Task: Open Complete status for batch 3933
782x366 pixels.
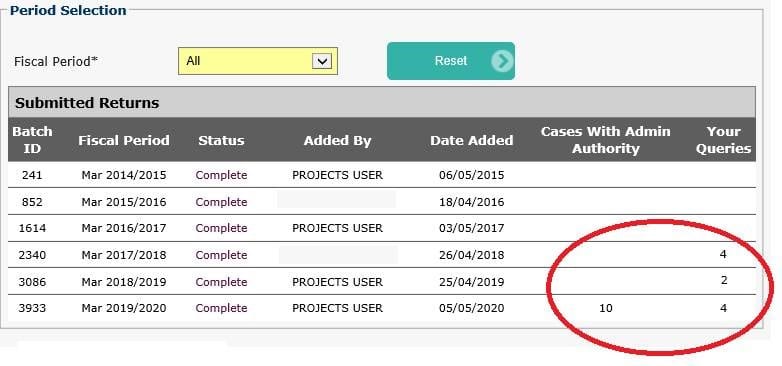Action: coord(221,308)
